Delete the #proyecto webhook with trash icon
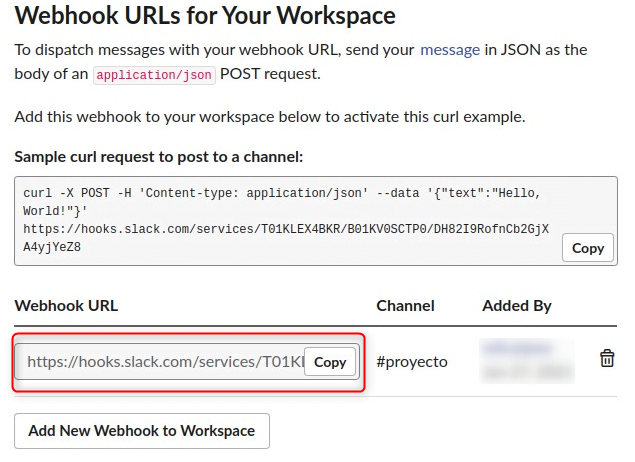635x462 pixels. click(x=607, y=358)
